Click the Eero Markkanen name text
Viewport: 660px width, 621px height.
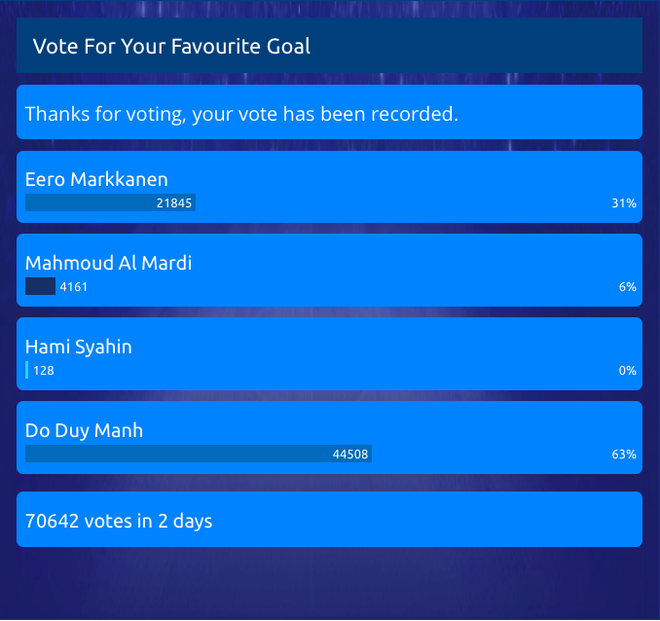pyautogui.click(x=96, y=180)
